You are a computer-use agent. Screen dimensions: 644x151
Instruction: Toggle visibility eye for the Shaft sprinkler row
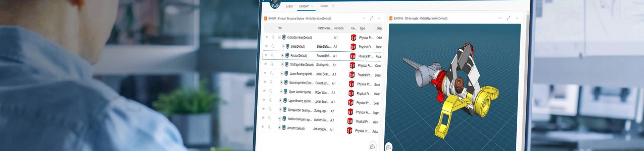pos(266,64)
